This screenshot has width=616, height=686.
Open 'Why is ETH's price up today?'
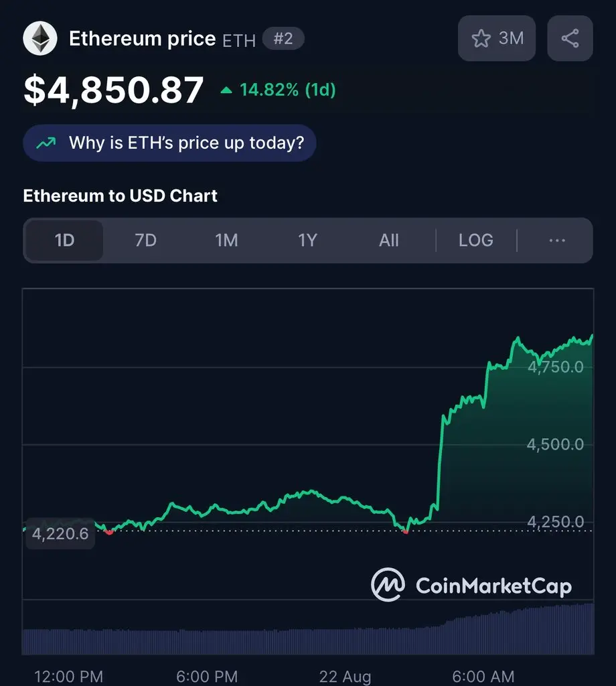click(x=169, y=143)
